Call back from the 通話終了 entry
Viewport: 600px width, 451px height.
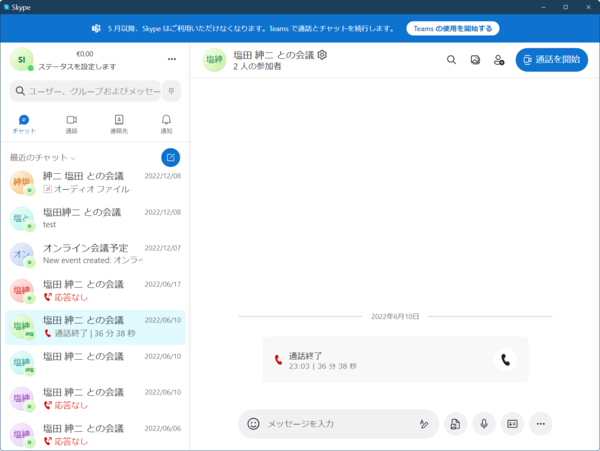click(506, 360)
